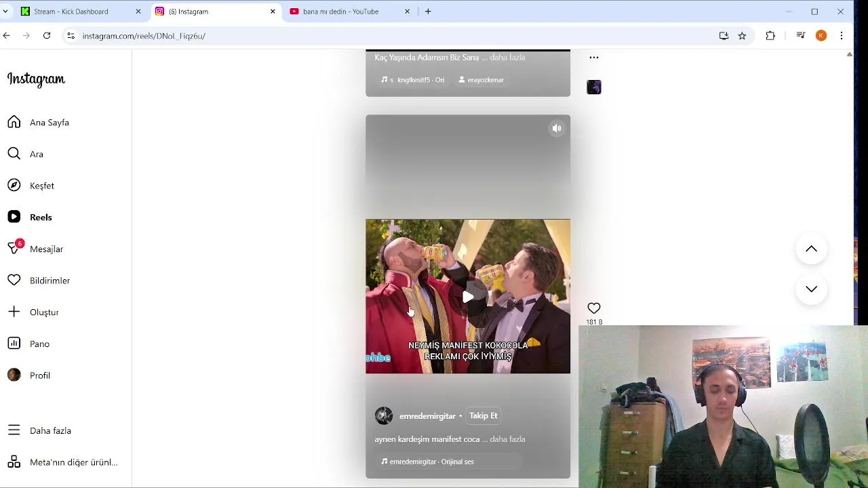
Task: Open media control icon in toolbar
Action: [801, 36]
